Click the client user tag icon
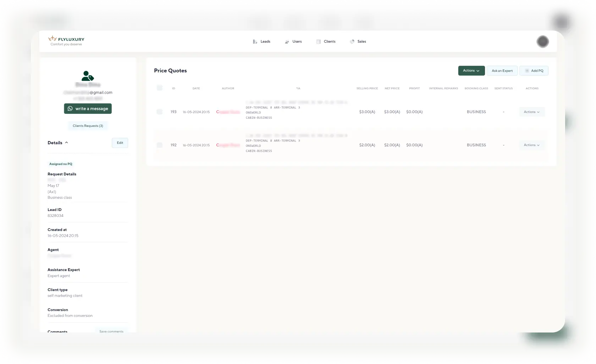This screenshot has width=596, height=364. (x=88, y=76)
